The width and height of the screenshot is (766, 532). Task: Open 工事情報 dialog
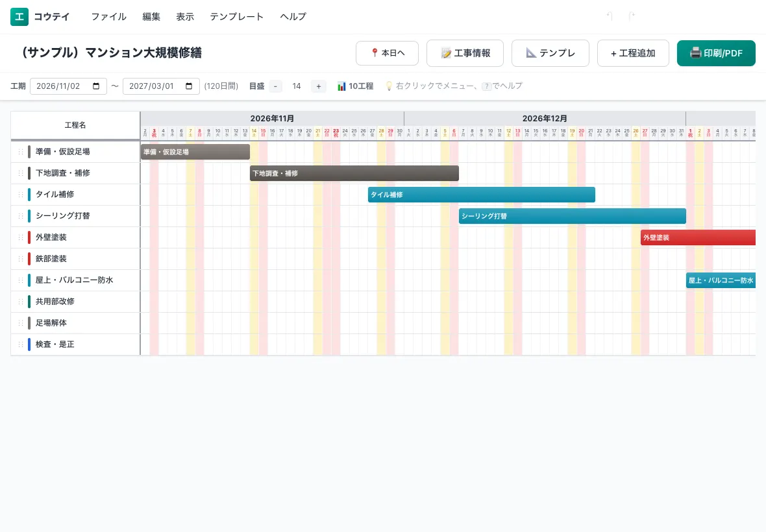pyautogui.click(x=465, y=53)
